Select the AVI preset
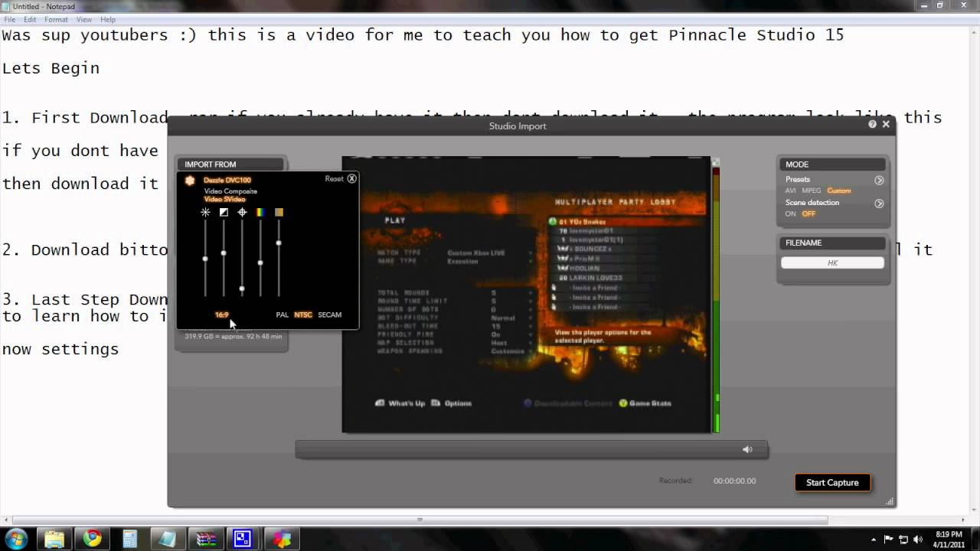Viewport: 980px width, 551px height. (791, 191)
